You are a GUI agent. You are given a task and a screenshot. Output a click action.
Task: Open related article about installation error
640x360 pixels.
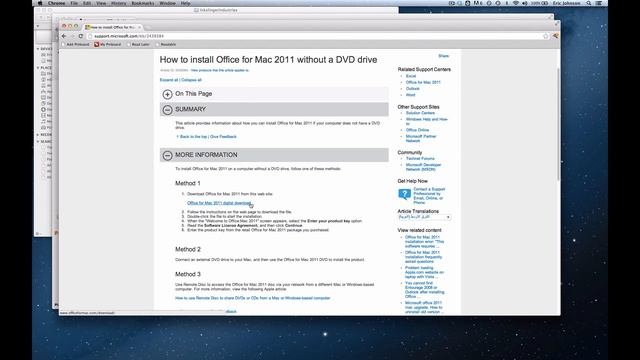tap(424, 242)
